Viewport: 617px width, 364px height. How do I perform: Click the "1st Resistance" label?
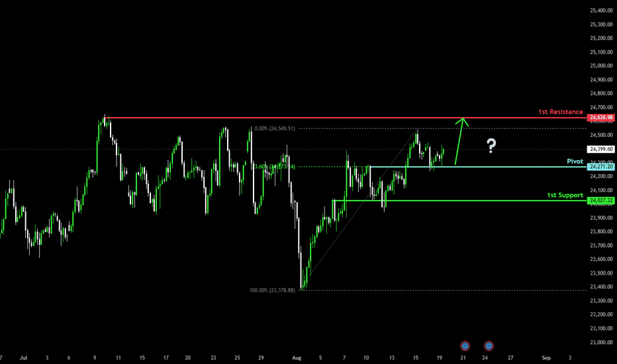pyautogui.click(x=560, y=112)
